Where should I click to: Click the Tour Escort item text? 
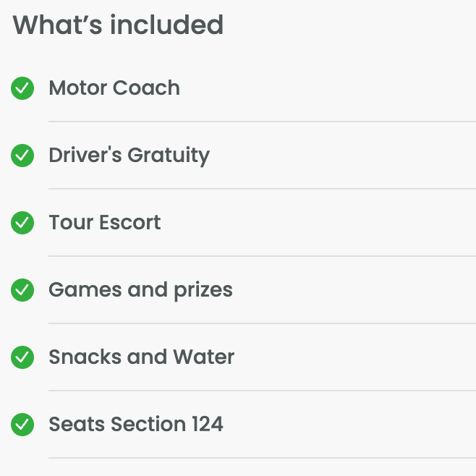pyautogui.click(x=105, y=223)
